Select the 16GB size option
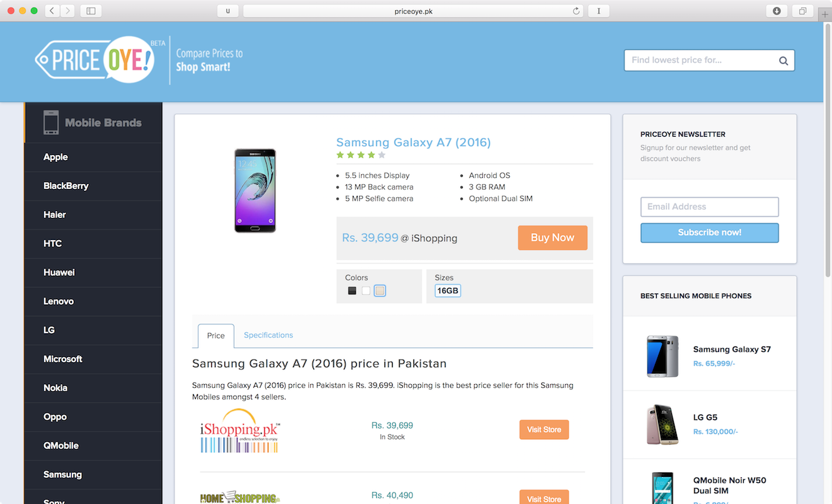This screenshot has width=832, height=504. click(448, 290)
